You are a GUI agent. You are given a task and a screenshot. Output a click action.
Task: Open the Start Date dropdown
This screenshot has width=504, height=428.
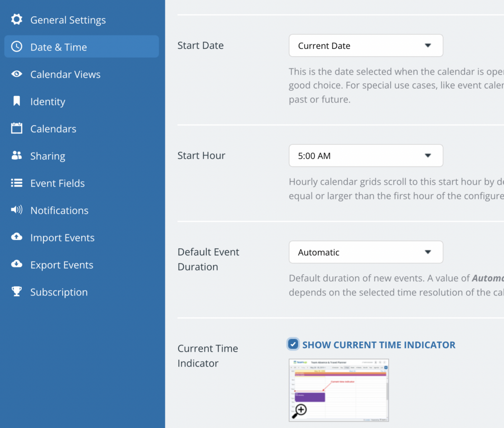(x=366, y=46)
